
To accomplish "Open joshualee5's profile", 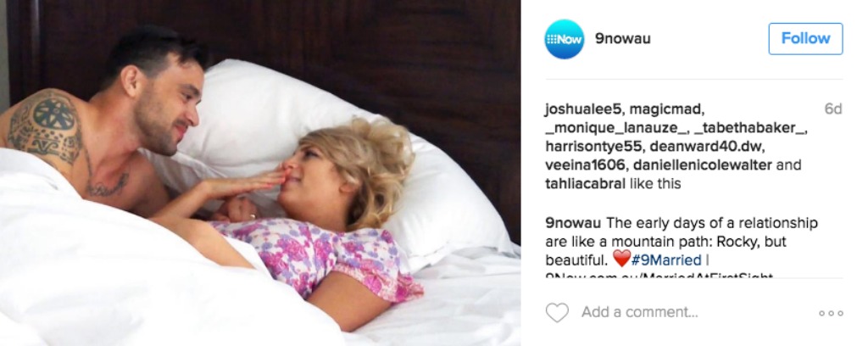I will [583, 109].
